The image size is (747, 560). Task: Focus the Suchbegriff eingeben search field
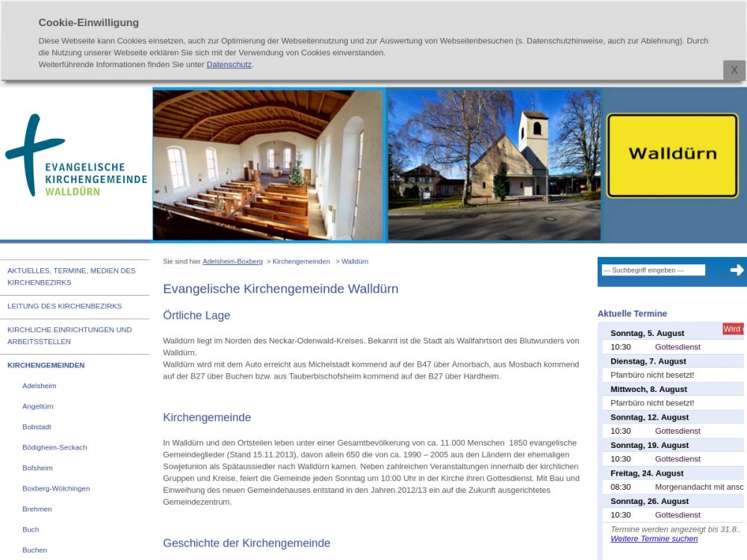[x=653, y=270]
